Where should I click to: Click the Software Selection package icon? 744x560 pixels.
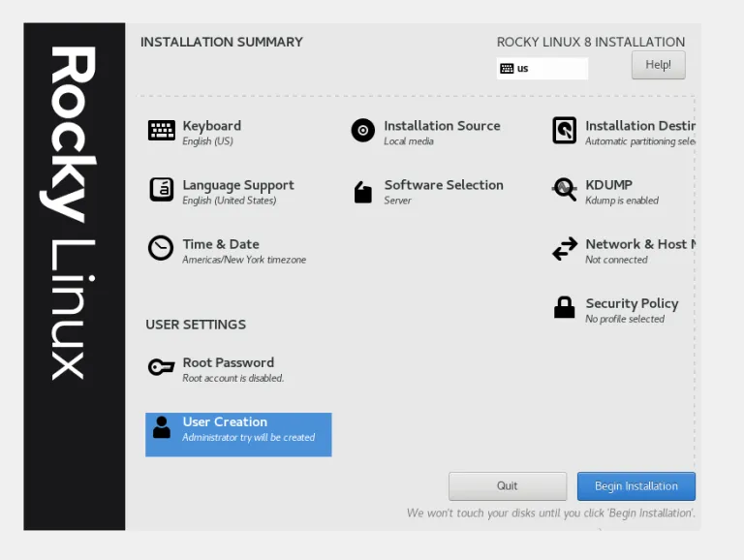tap(363, 192)
